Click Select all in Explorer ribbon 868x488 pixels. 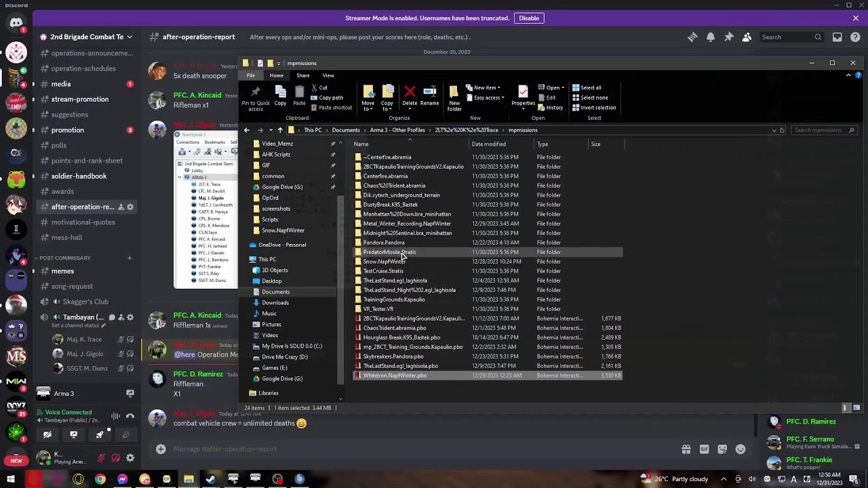click(587, 87)
